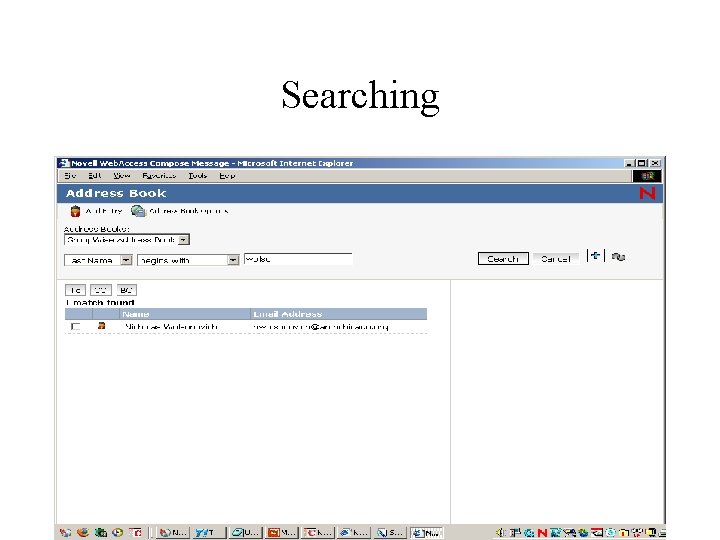720x540 pixels.
Task: Click into the search text input field
Action: [x=298, y=259]
